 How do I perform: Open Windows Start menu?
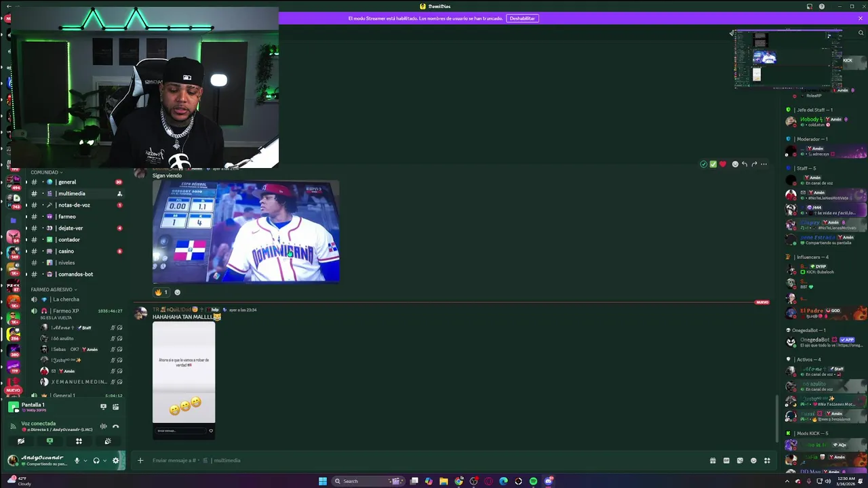click(323, 481)
